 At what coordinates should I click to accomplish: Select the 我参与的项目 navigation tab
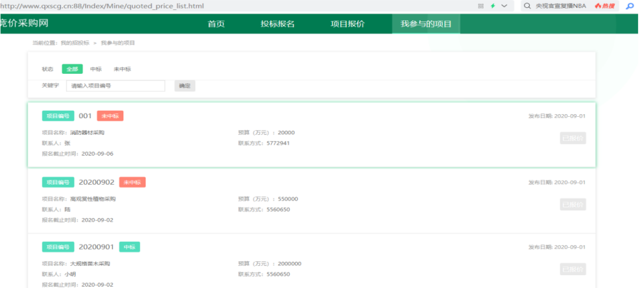426,23
